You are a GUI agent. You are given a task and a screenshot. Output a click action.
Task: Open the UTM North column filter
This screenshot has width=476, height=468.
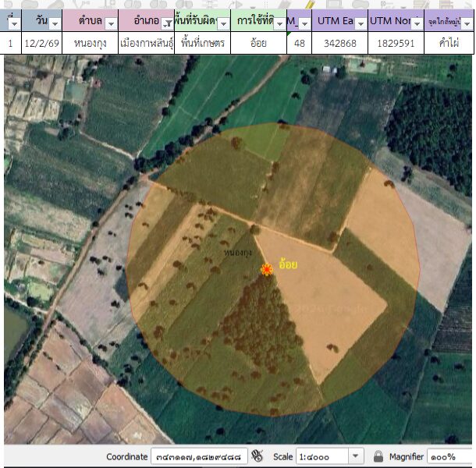tap(417, 24)
